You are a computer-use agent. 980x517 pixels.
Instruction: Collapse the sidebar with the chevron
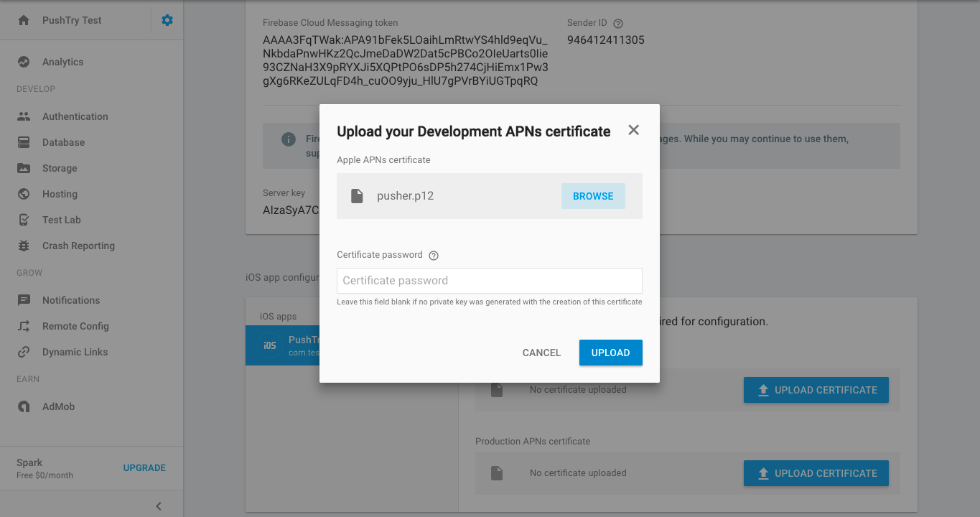click(159, 506)
